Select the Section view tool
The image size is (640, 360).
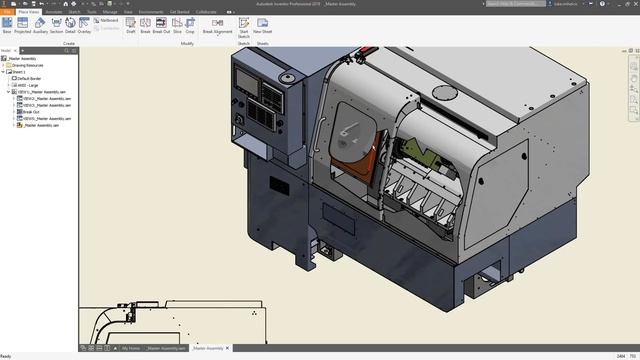pyautogui.click(x=56, y=25)
